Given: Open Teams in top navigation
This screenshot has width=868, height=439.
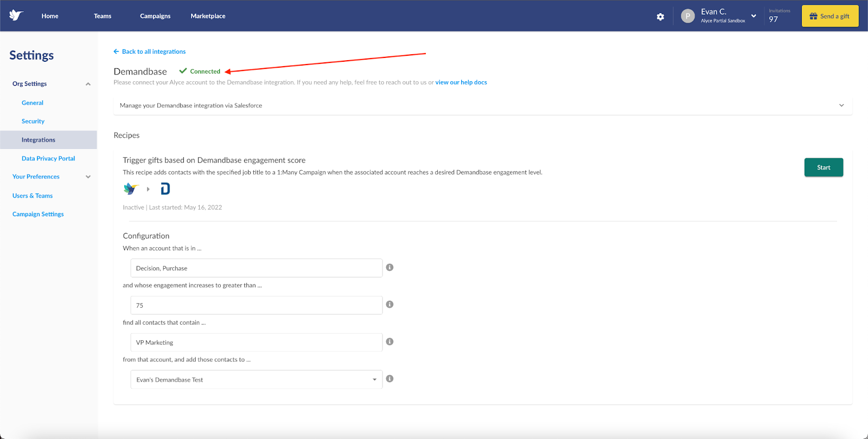Looking at the screenshot, I should [x=103, y=16].
